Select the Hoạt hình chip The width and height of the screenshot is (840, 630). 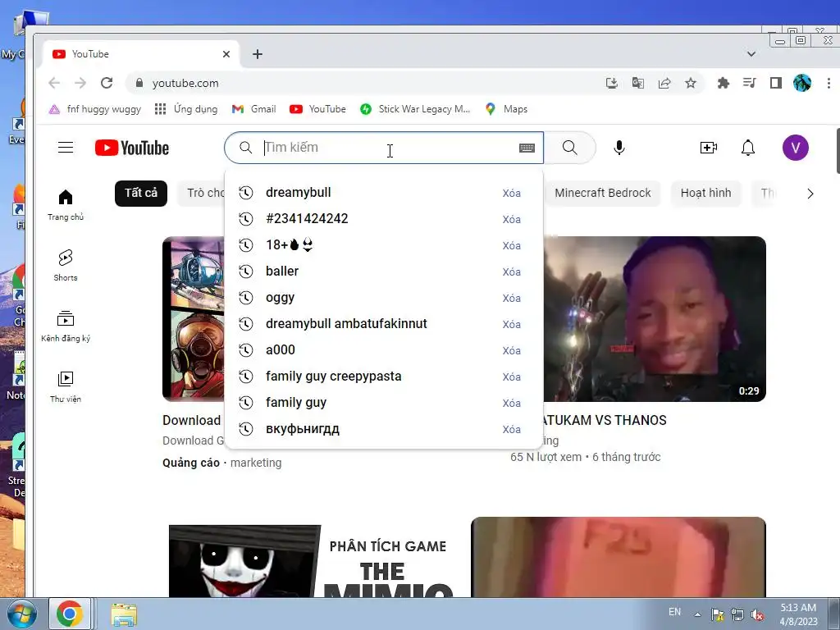pyautogui.click(x=705, y=193)
